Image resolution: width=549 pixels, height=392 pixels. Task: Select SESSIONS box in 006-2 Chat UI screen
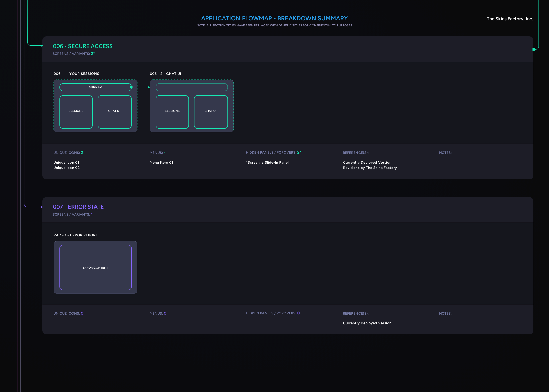click(x=172, y=112)
